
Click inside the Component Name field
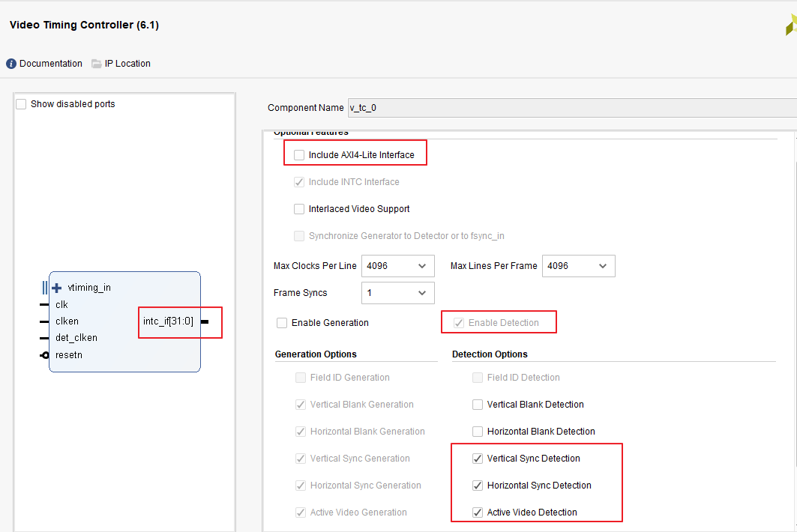coord(450,107)
